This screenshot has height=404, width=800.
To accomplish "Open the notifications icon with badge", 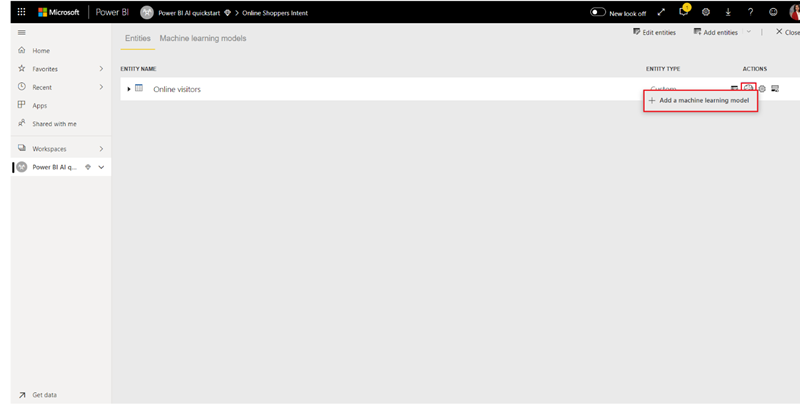I will click(684, 12).
